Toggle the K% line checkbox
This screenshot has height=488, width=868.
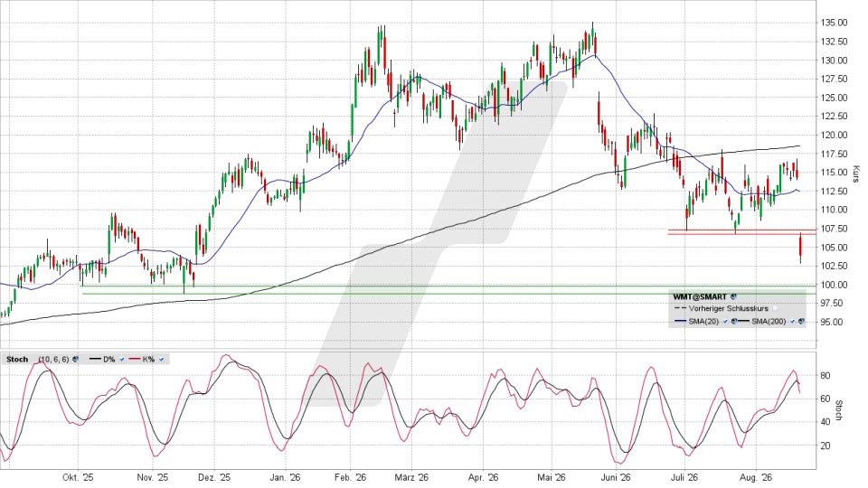pyautogui.click(x=162, y=360)
